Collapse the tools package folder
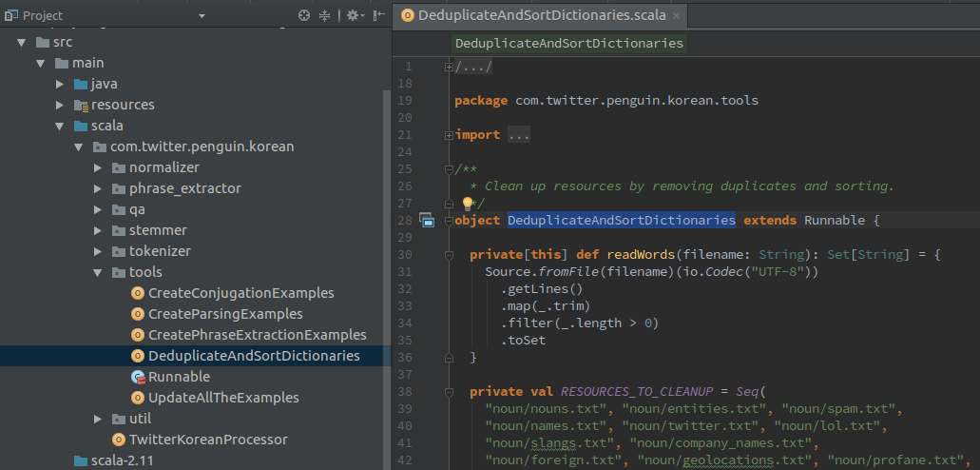 (98, 272)
